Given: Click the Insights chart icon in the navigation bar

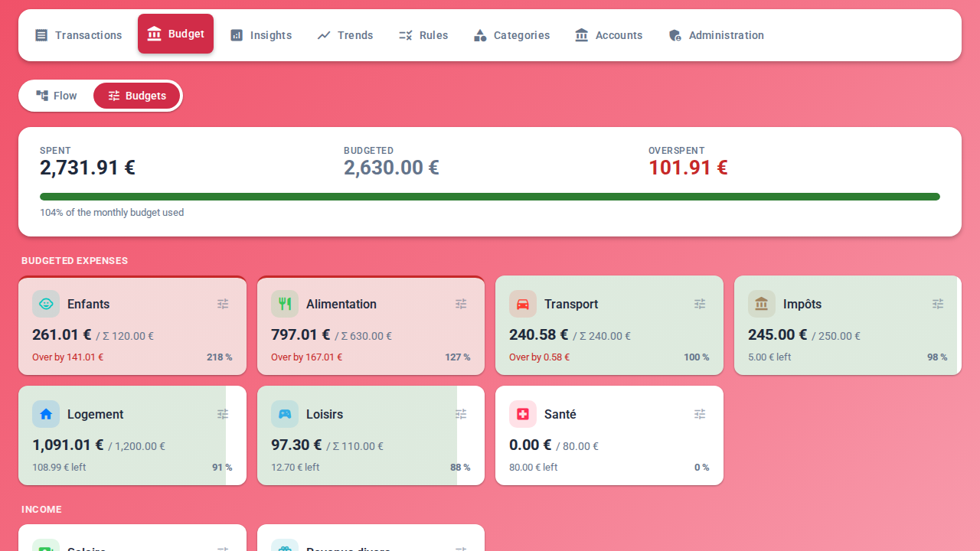Looking at the screenshot, I should click(237, 35).
